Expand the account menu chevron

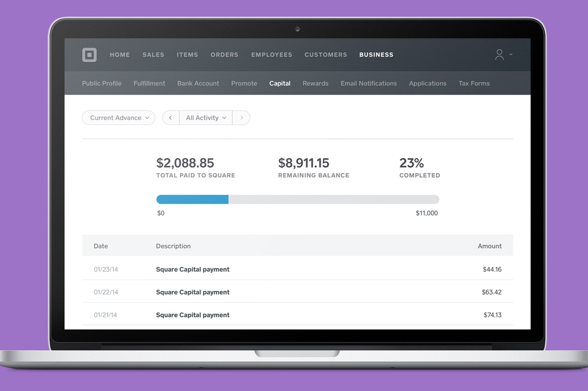pyautogui.click(x=511, y=55)
